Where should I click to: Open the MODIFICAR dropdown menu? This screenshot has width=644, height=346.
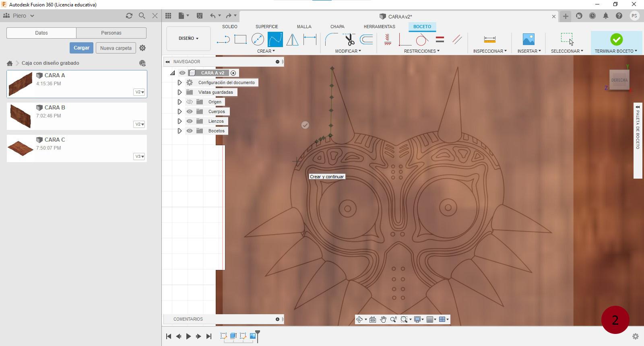point(348,51)
